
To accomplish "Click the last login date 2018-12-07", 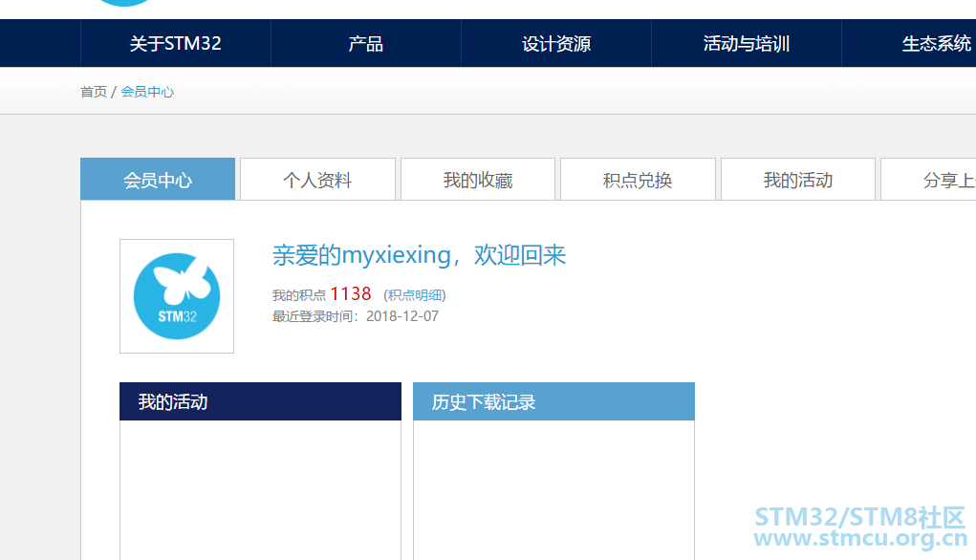I will tap(402, 316).
